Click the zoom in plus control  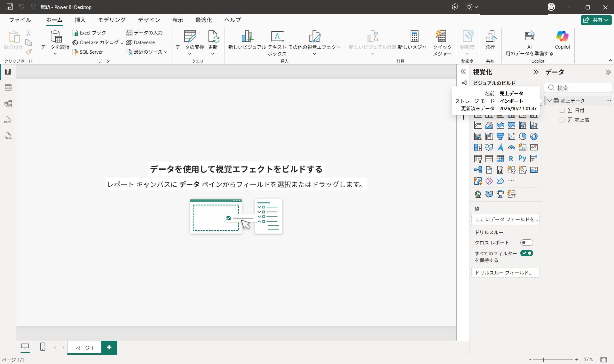point(577,360)
